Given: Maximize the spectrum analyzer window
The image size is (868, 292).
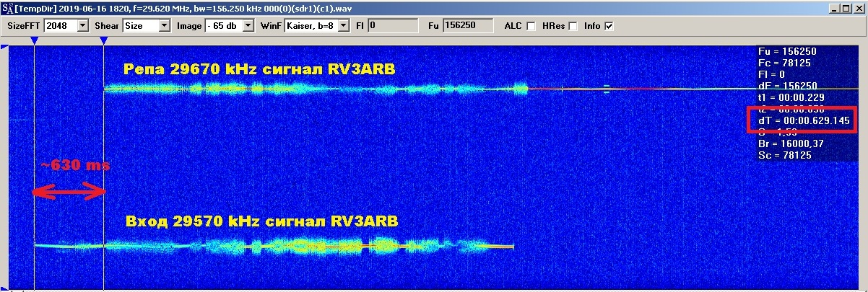Looking at the screenshot, I should [x=847, y=8].
